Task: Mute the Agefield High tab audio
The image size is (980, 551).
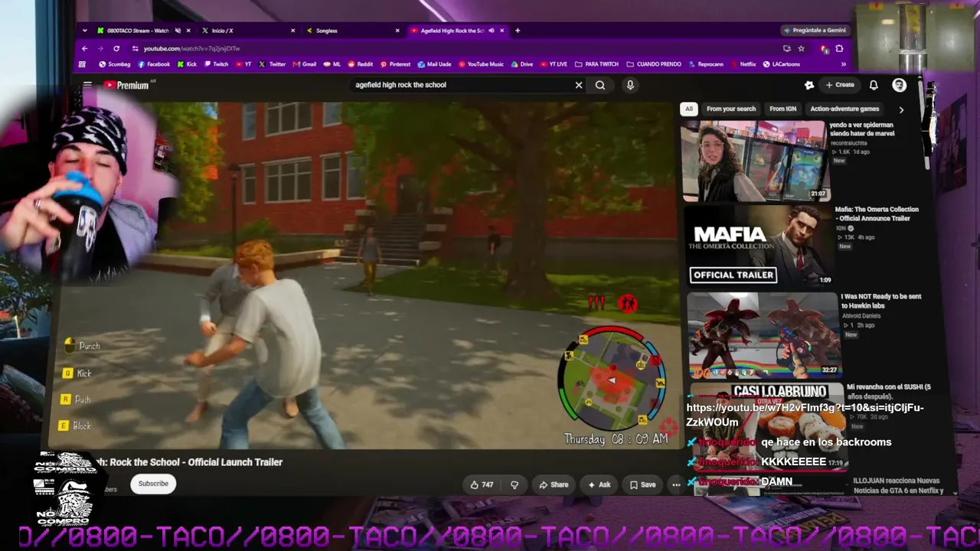Action: pos(492,31)
